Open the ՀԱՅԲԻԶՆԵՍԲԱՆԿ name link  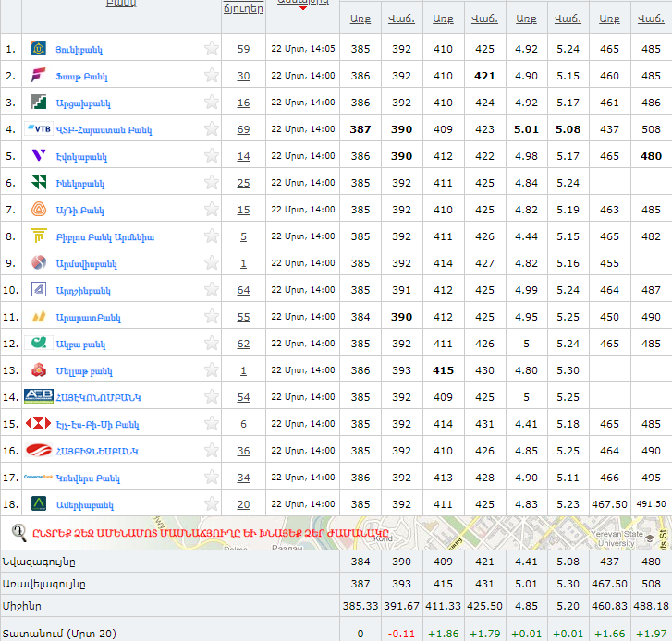(x=97, y=452)
